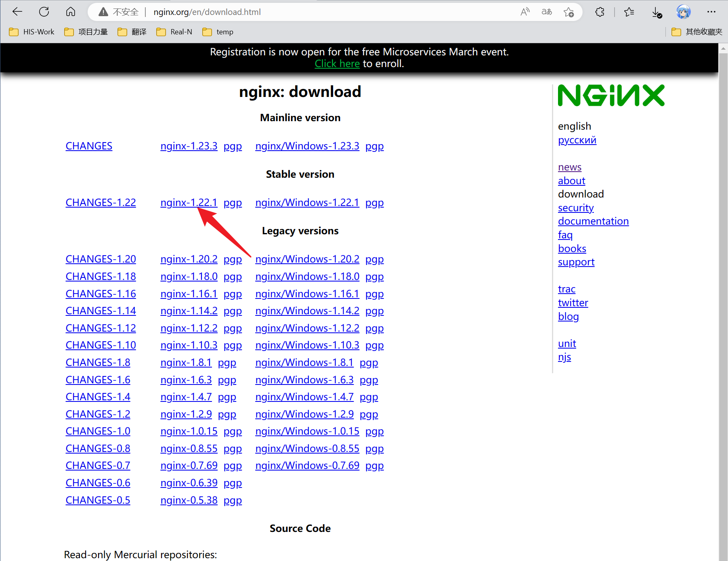Click the vertical scrollbar track
This screenshot has height=561, width=728.
pyautogui.click(x=723, y=307)
